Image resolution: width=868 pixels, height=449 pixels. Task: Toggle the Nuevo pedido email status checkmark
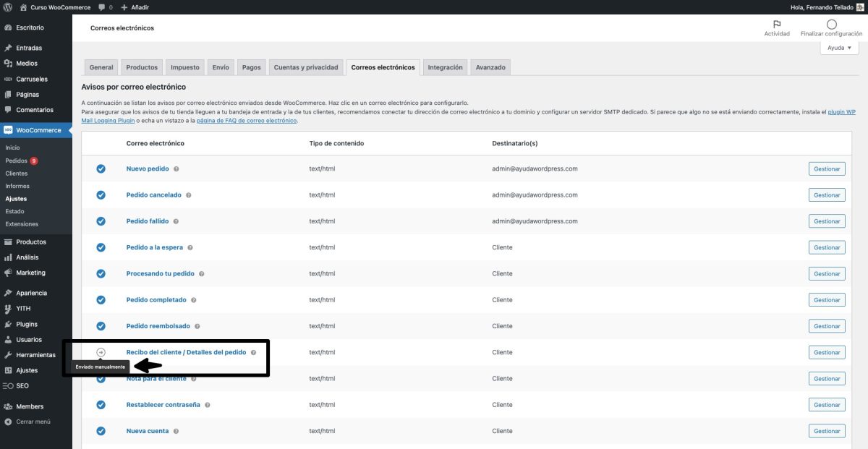(x=101, y=168)
